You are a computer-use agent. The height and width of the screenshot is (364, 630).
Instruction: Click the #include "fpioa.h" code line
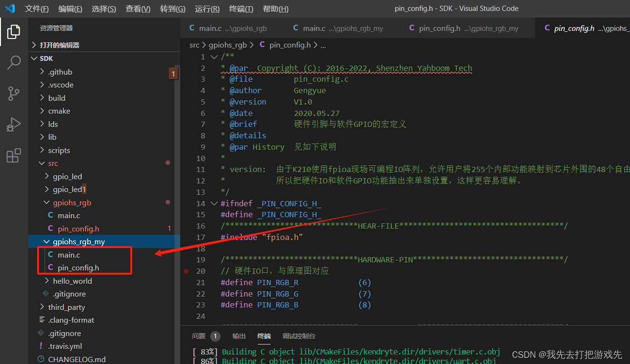(262, 237)
